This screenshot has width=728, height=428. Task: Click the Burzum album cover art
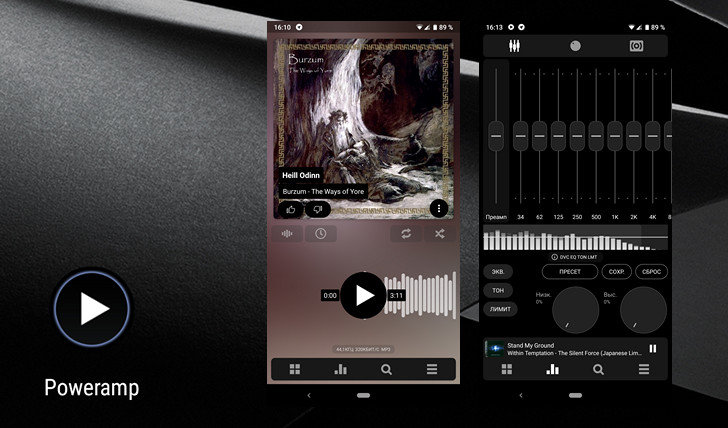click(x=364, y=129)
